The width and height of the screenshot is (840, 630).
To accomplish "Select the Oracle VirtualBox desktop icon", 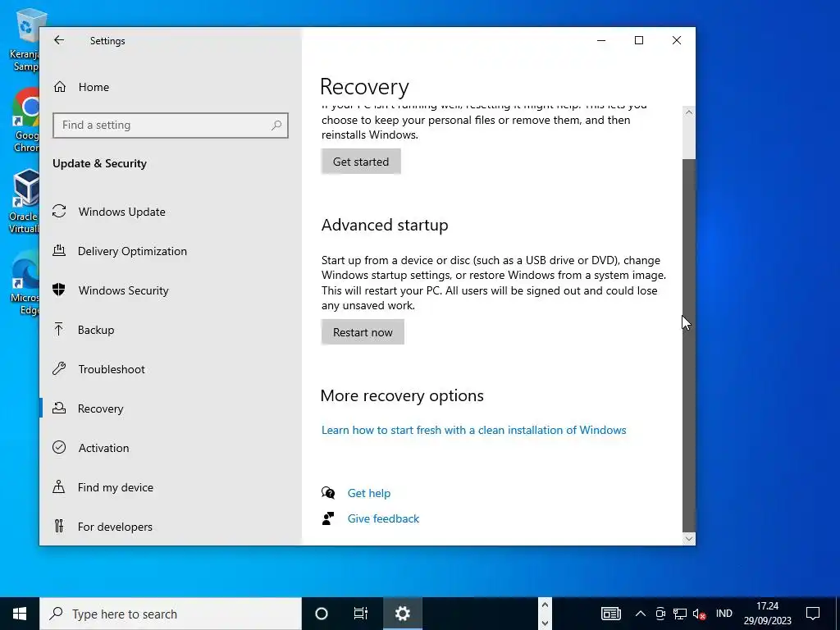I will click(24, 202).
